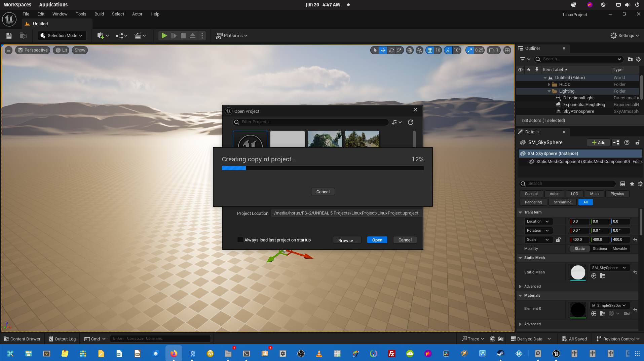This screenshot has height=361, width=644.
Task: Click the Blueprint/add script icon in Details
Action: pos(616,143)
